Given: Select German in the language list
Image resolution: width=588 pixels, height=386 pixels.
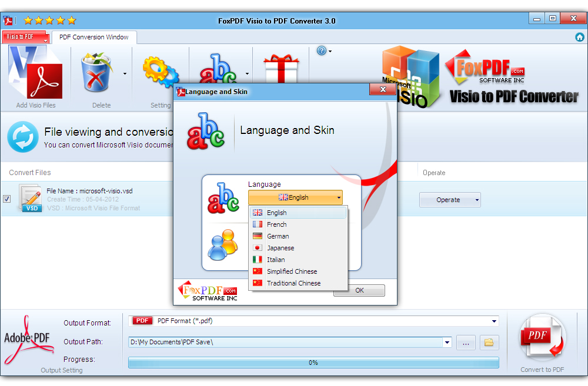Looking at the screenshot, I should pyautogui.click(x=298, y=236).
